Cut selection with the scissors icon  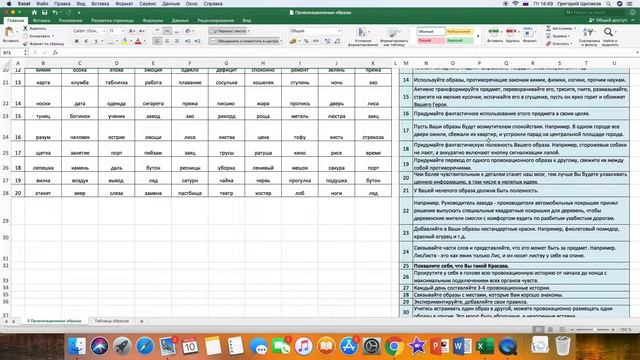[25, 29]
